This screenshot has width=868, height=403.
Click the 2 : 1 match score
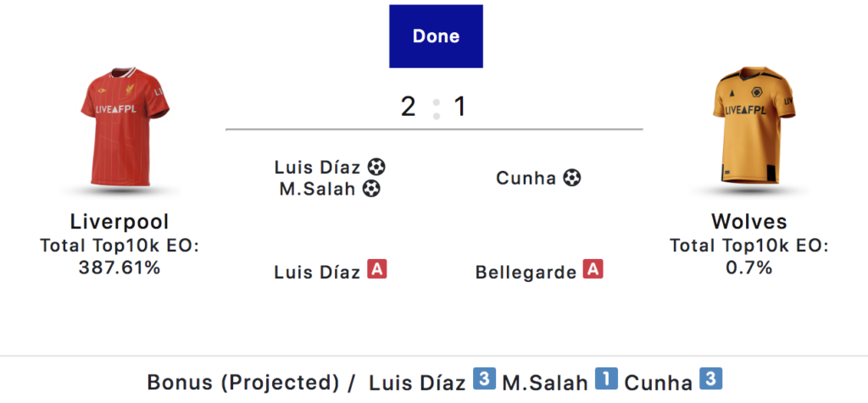pyautogui.click(x=433, y=107)
